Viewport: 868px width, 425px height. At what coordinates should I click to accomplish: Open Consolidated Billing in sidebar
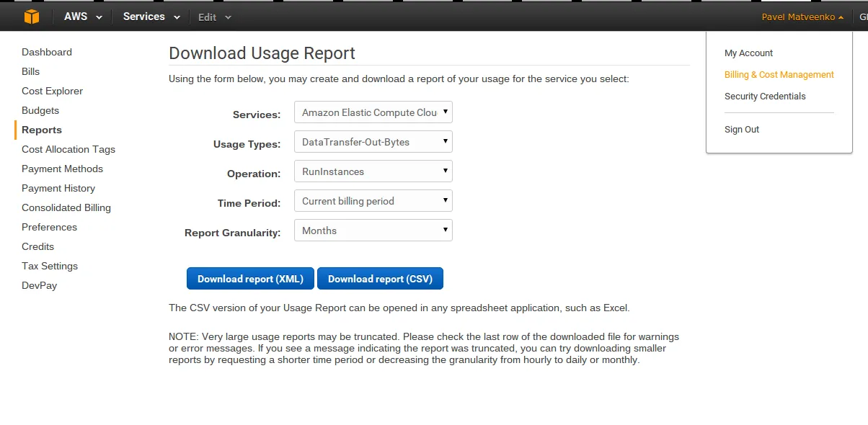pos(66,207)
